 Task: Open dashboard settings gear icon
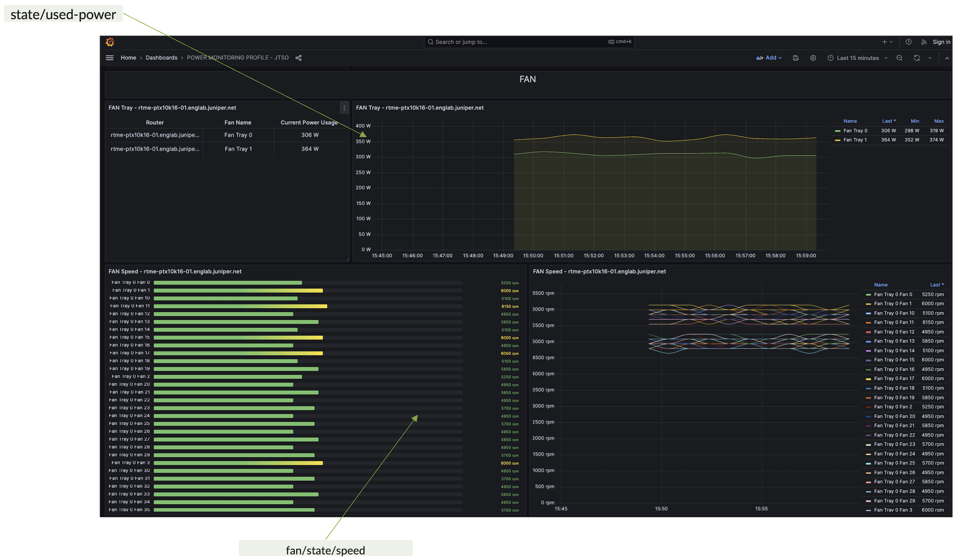click(x=813, y=58)
